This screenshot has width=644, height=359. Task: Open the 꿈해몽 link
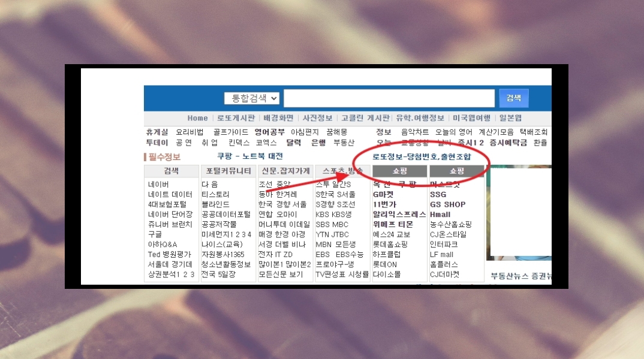[x=337, y=132]
